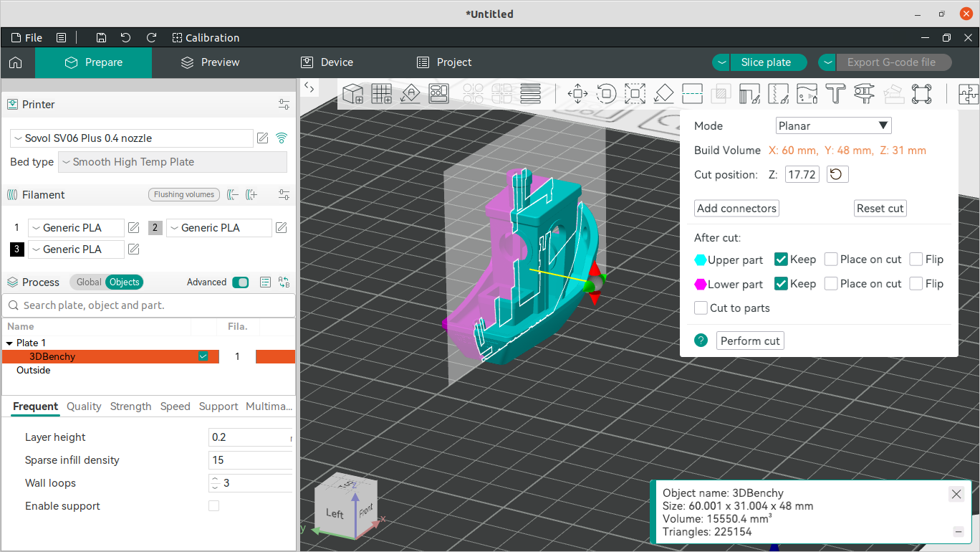This screenshot has height=552, width=980.
Task: Open the Sovol SV06 Plus printer dropdown
Action: point(132,138)
